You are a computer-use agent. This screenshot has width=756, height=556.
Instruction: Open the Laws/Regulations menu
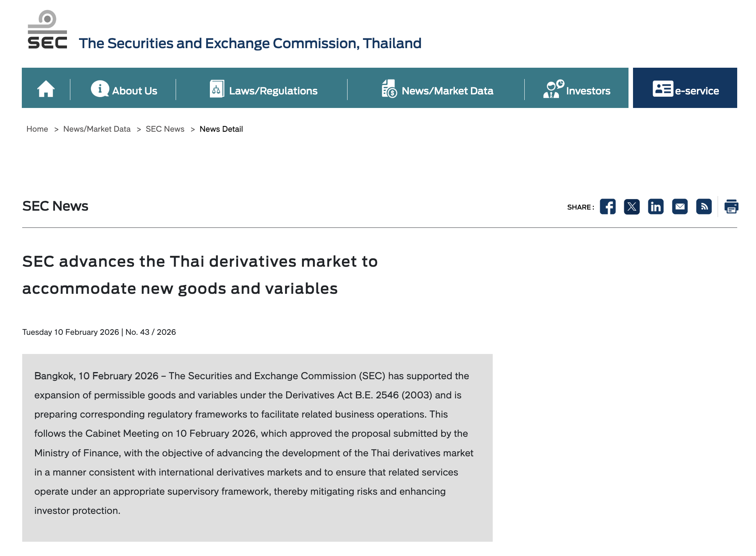tap(273, 91)
